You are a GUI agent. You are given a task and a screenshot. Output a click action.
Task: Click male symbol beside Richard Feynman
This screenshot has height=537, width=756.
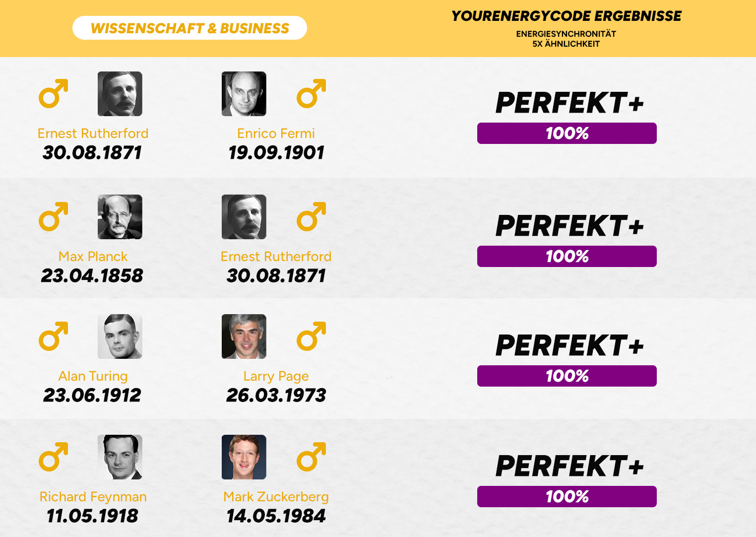[53, 457]
